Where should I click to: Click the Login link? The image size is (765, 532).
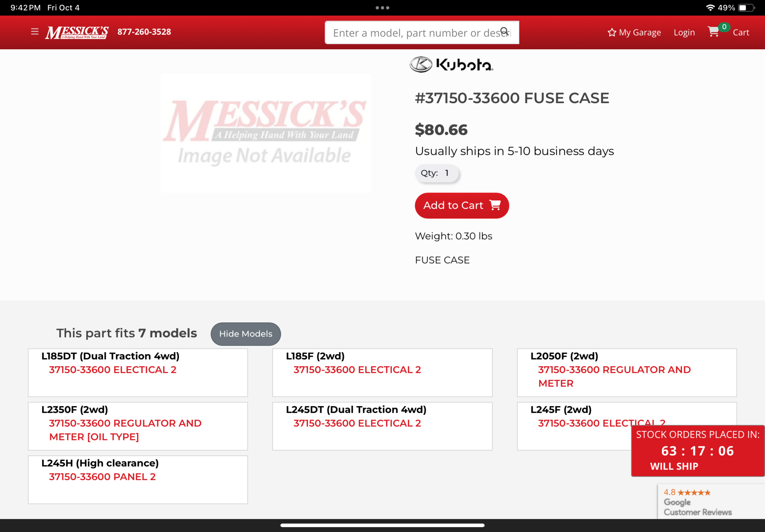pyautogui.click(x=684, y=33)
